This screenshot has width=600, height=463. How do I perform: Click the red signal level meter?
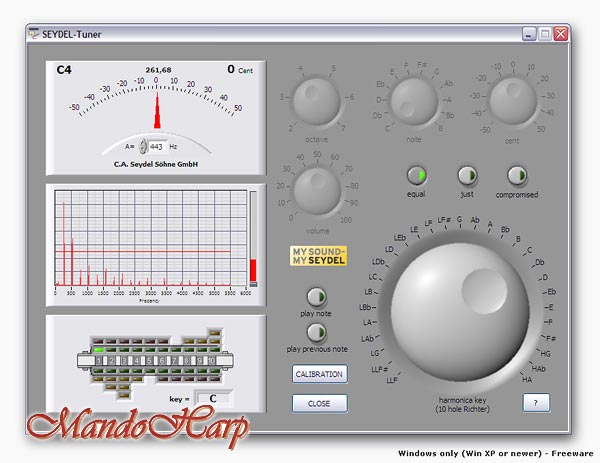pyautogui.click(x=253, y=239)
